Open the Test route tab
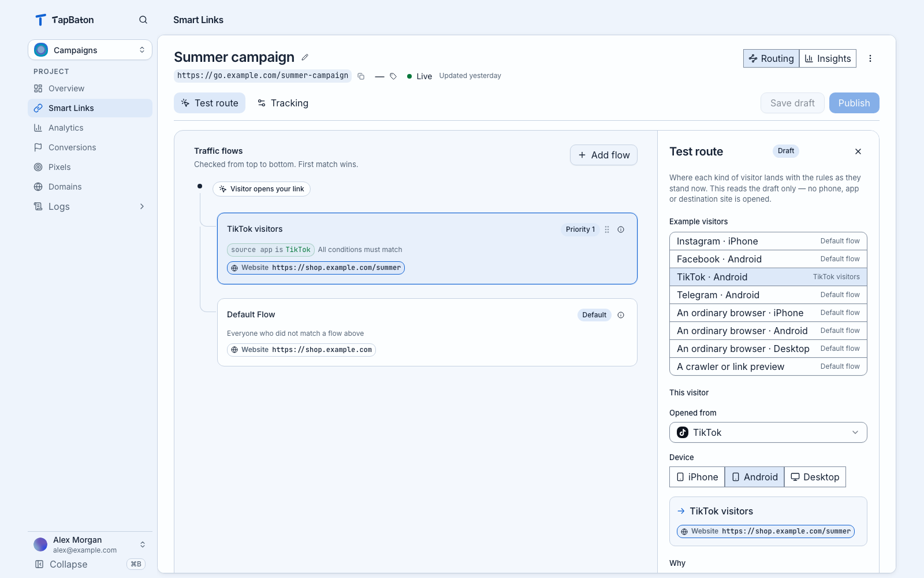This screenshot has height=578, width=924. click(210, 103)
